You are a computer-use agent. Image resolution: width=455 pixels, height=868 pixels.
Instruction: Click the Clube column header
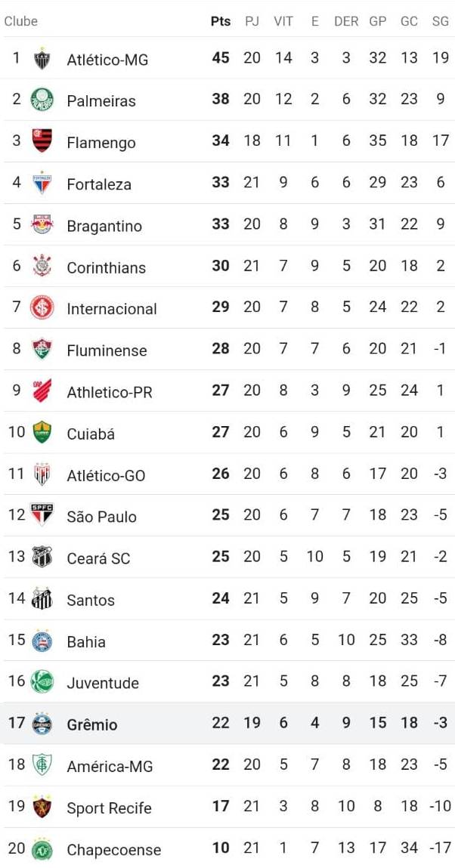click(20, 21)
